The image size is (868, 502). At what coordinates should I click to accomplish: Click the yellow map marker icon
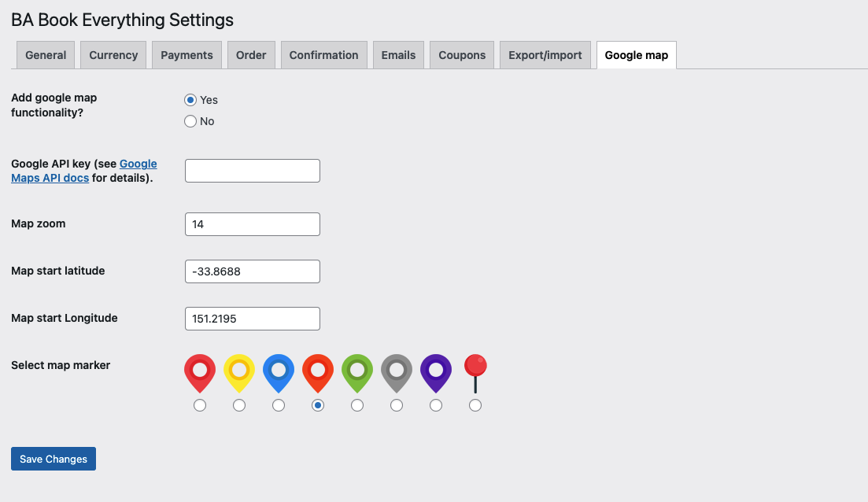(239, 373)
